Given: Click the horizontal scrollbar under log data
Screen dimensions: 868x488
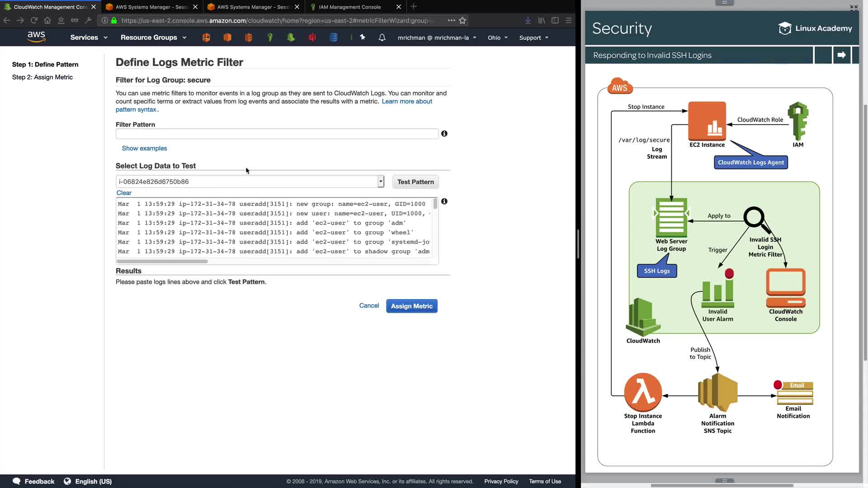Looking at the screenshot, I should tap(163, 261).
